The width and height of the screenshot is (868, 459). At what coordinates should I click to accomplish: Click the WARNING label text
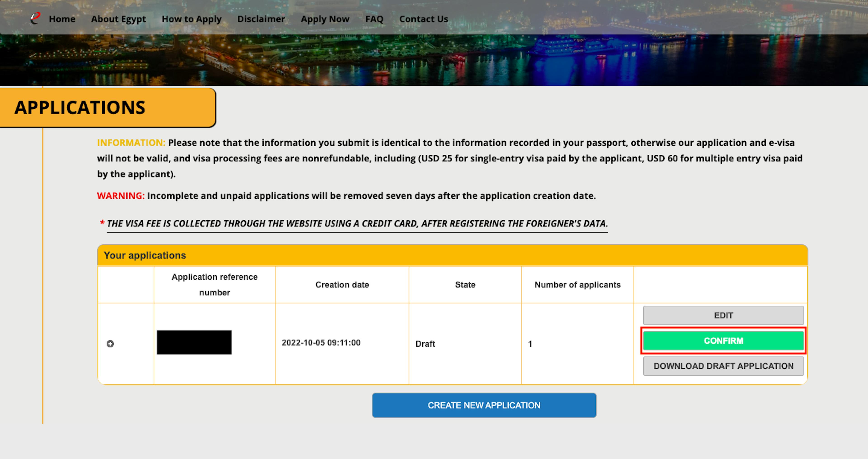click(x=121, y=196)
